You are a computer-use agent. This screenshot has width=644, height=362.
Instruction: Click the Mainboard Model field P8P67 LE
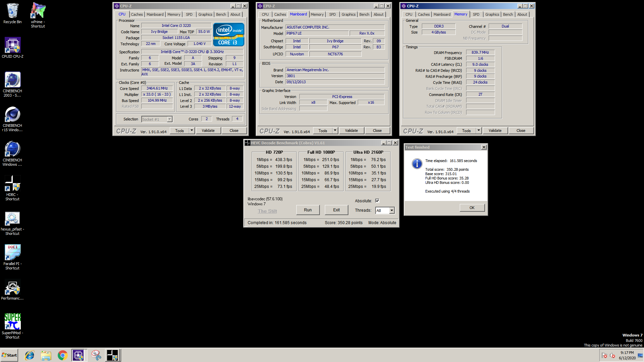click(x=317, y=33)
